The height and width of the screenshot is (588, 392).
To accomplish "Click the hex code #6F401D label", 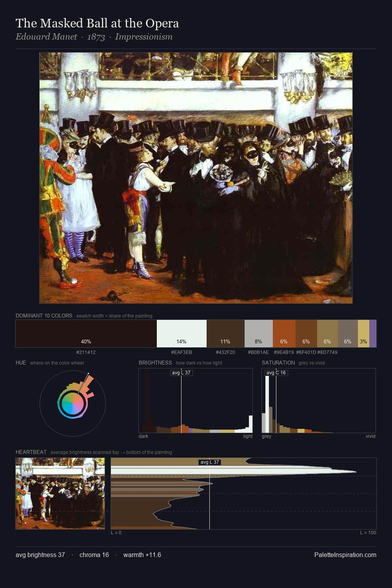I will (x=306, y=352).
